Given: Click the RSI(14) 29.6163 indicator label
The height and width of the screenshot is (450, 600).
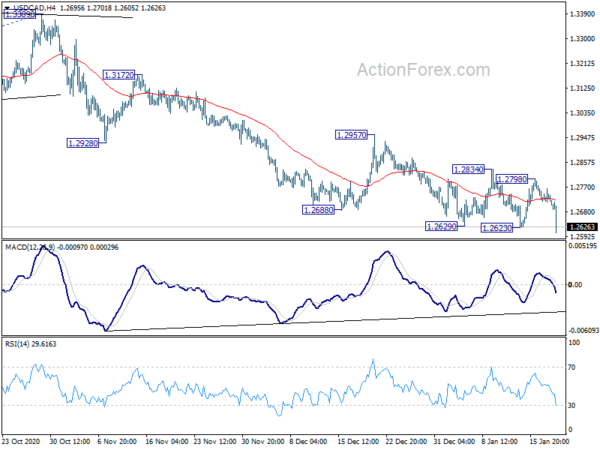Looking at the screenshot, I should point(31,344).
